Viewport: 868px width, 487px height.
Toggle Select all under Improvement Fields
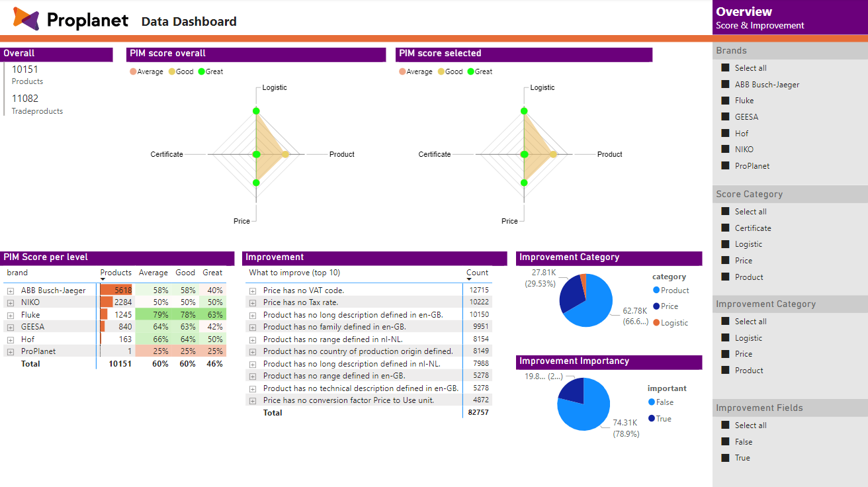725,425
